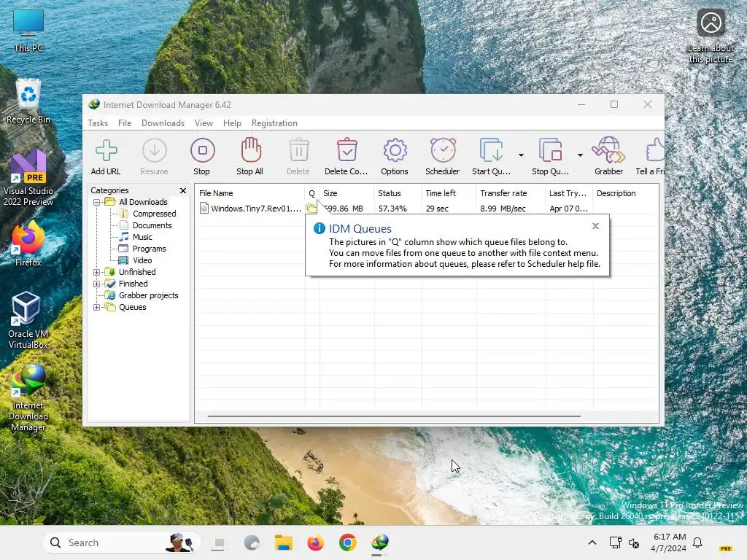Expand the Queues tree node
The height and width of the screenshot is (560, 747).
pyautogui.click(x=97, y=307)
